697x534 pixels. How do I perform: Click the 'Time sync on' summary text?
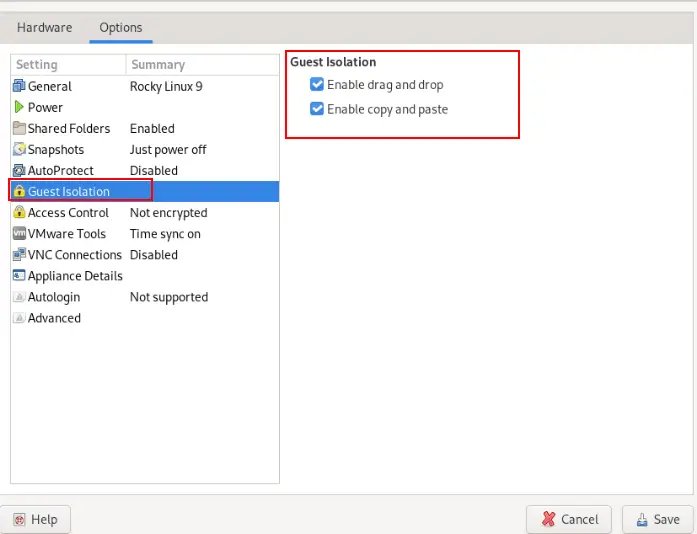coord(165,234)
